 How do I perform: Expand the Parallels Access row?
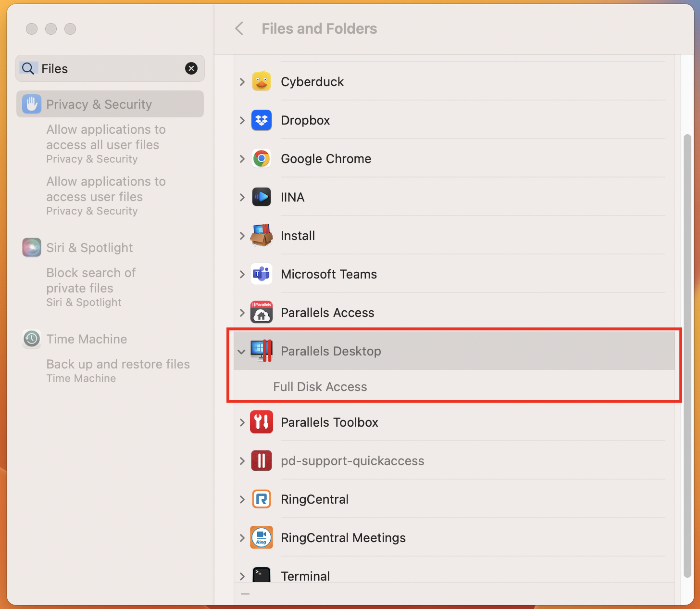coord(242,313)
